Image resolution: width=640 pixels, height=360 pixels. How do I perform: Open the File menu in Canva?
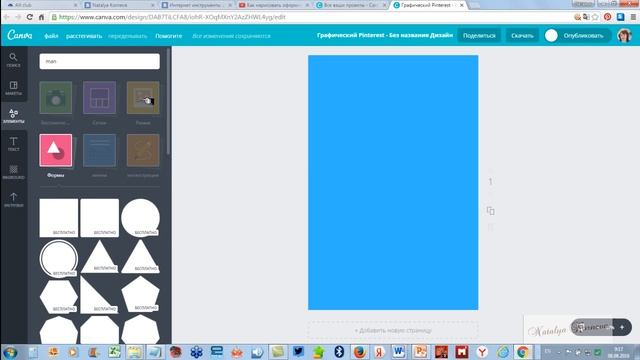[51, 36]
